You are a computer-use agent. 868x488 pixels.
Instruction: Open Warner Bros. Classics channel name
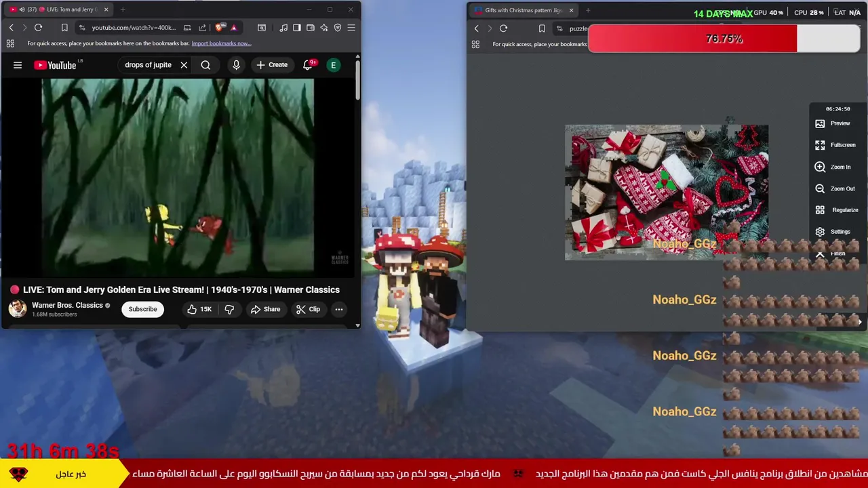(67, 305)
